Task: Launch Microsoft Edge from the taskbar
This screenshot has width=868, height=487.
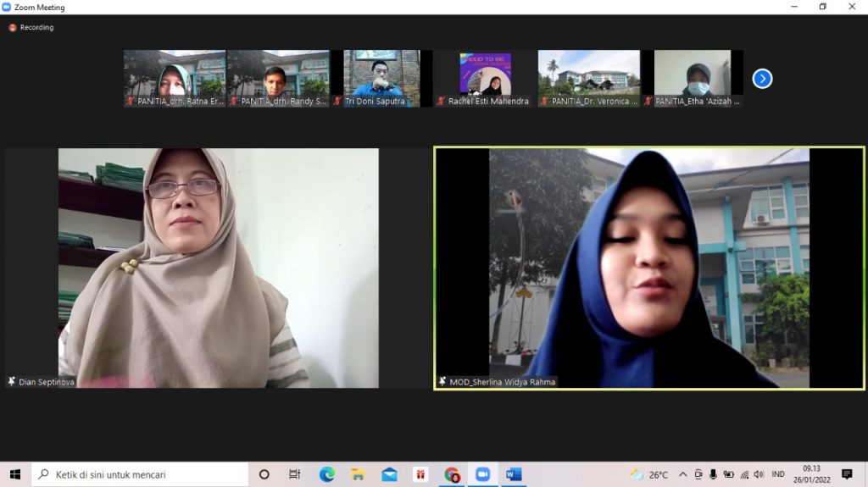Action: coord(327,474)
